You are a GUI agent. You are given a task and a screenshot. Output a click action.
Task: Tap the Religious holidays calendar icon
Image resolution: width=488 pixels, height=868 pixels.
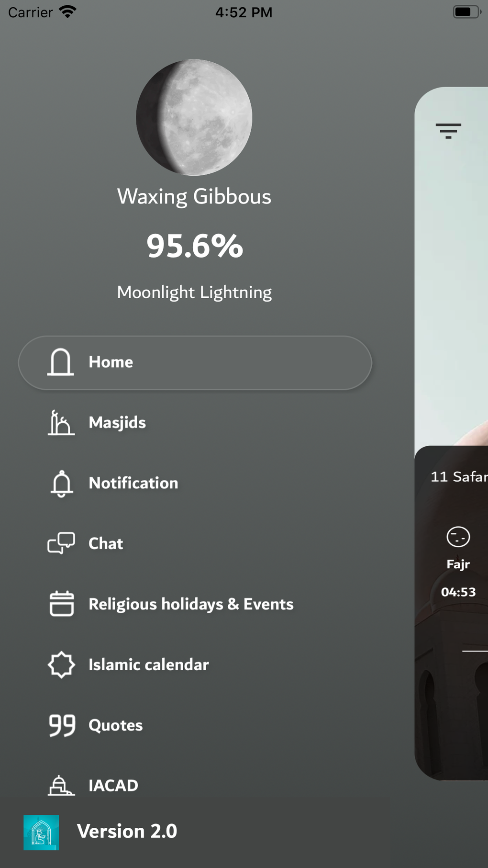61,604
